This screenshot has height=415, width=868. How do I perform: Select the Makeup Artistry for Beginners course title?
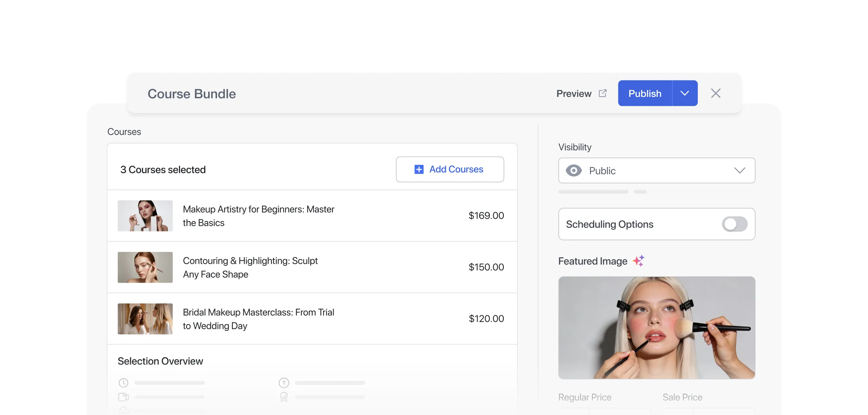[x=258, y=216]
